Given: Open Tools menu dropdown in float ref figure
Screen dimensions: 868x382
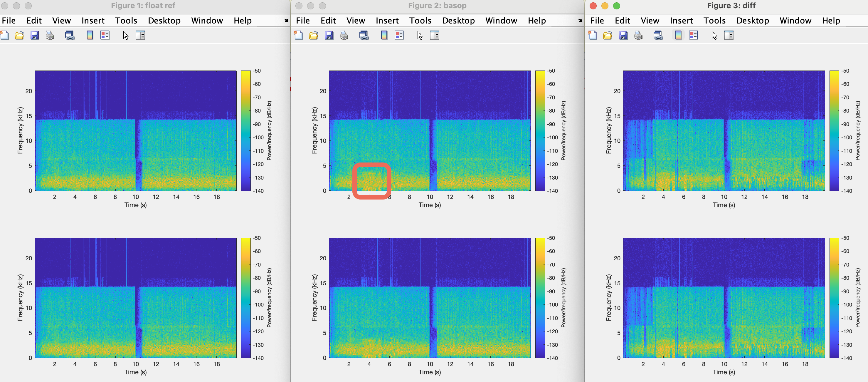Looking at the screenshot, I should [x=126, y=21].
